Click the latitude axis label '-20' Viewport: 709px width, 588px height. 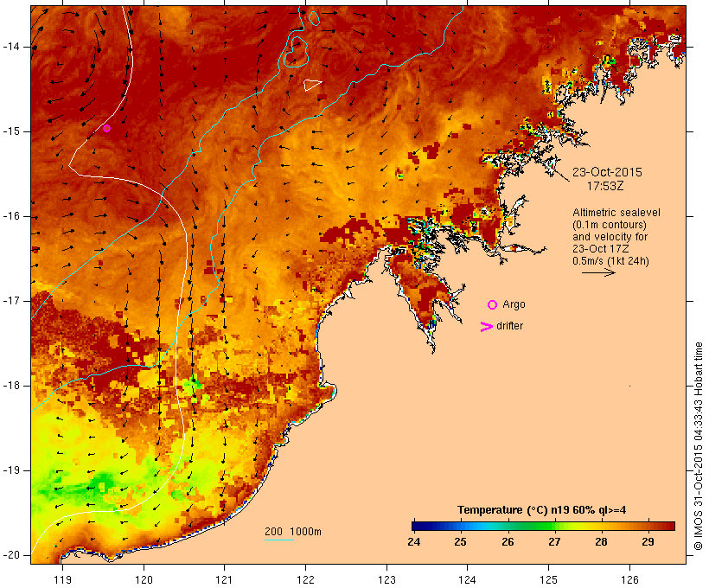(11, 555)
